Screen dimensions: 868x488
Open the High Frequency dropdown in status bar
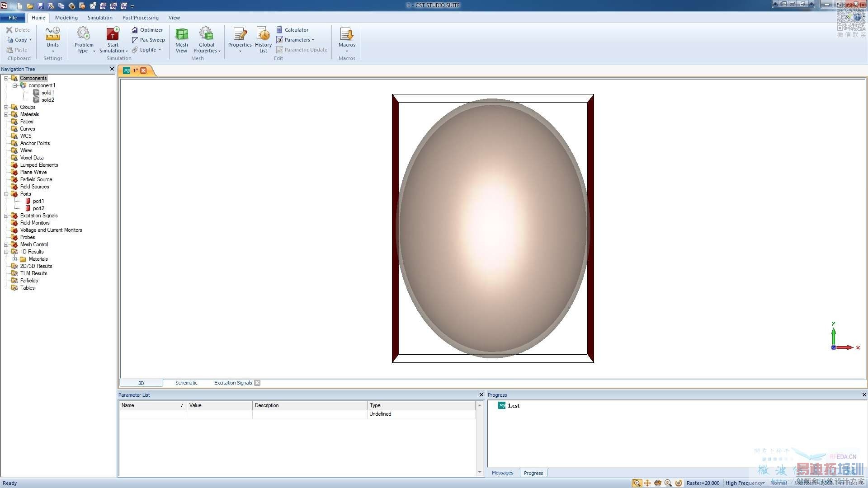pyautogui.click(x=745, y=483)
